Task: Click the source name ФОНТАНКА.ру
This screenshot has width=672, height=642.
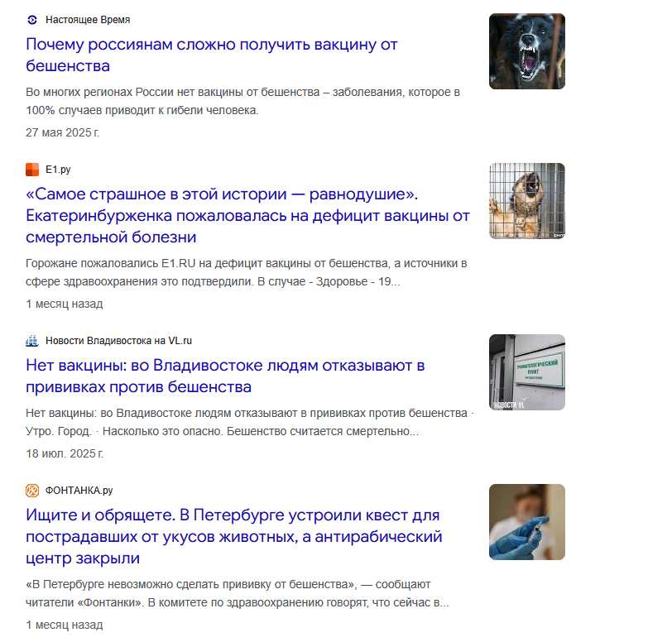Action: pyautogui.click(x=79, y=491)
